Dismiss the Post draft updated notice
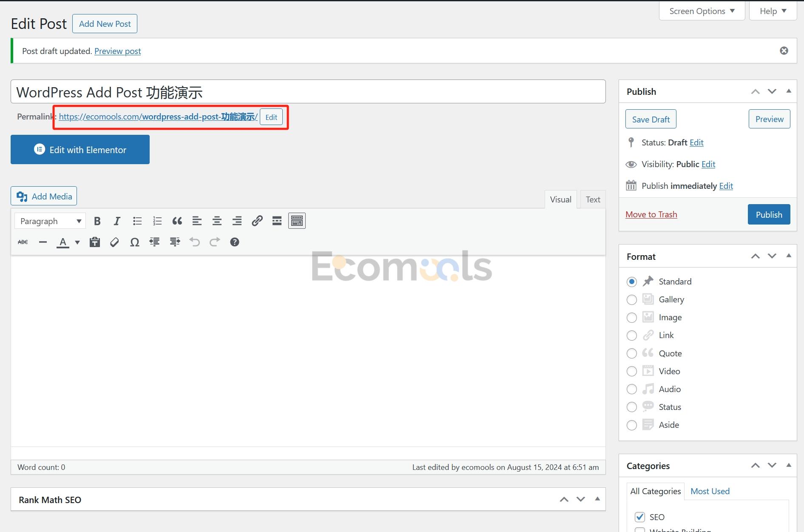 point(784,51)
